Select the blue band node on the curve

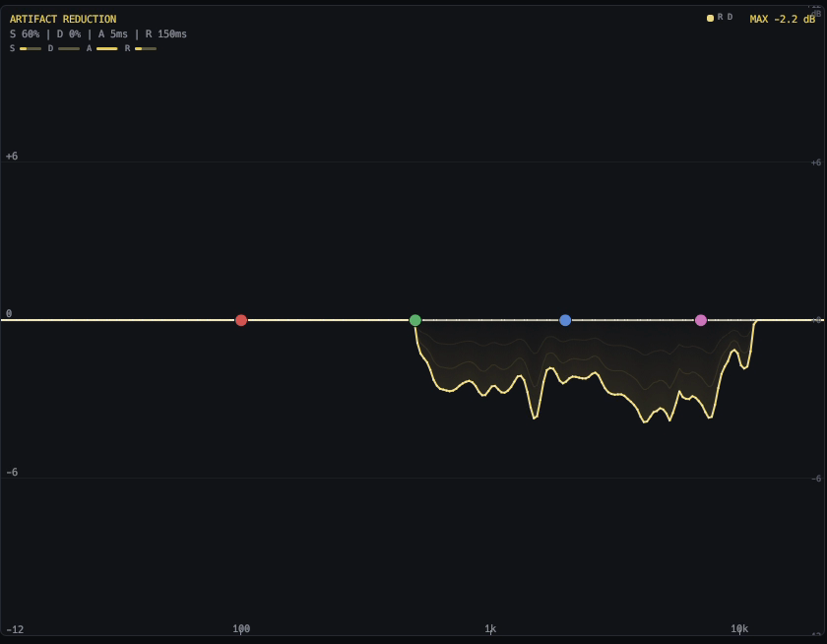click(565, 320)
